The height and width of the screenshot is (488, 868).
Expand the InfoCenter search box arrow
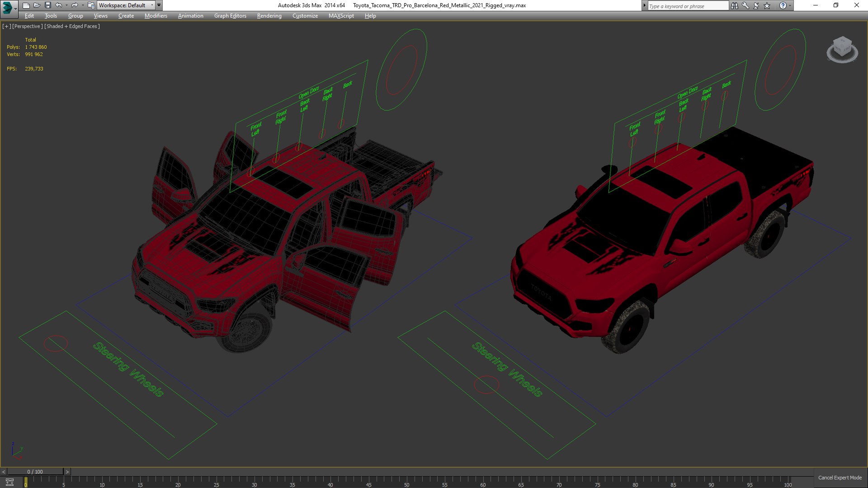point(645,6)
